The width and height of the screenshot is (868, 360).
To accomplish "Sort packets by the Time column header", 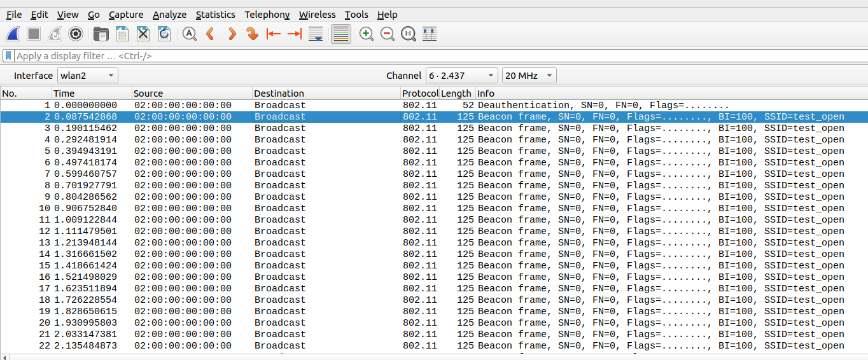I will (x=92, y=93).
